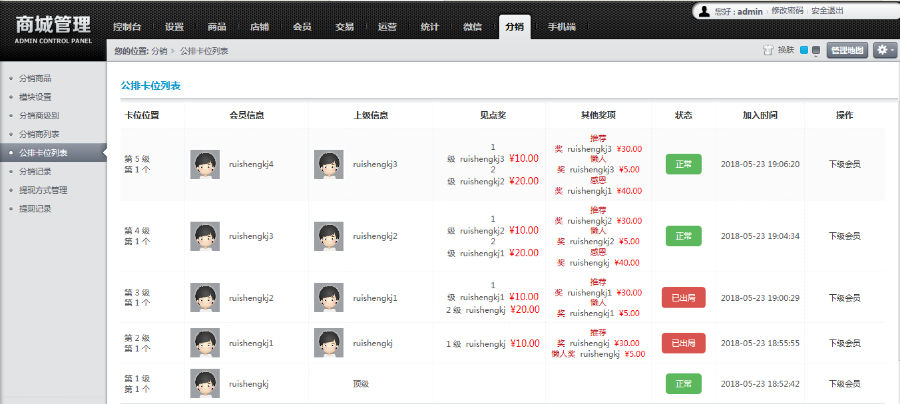Click the 状态 column header
900x404 pixels.
(x=684, y=115)
